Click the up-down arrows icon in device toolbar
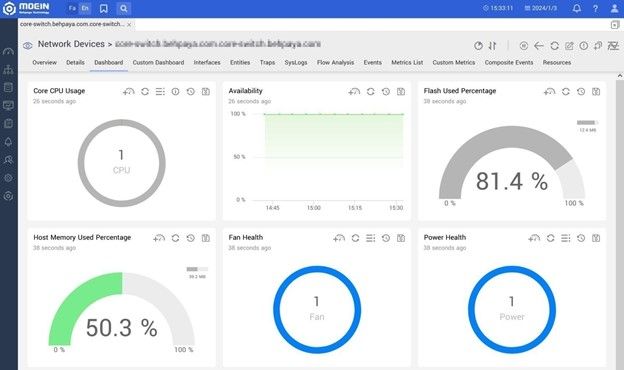The width and height of the screenshot is (624, 370). tap(493, 46)
